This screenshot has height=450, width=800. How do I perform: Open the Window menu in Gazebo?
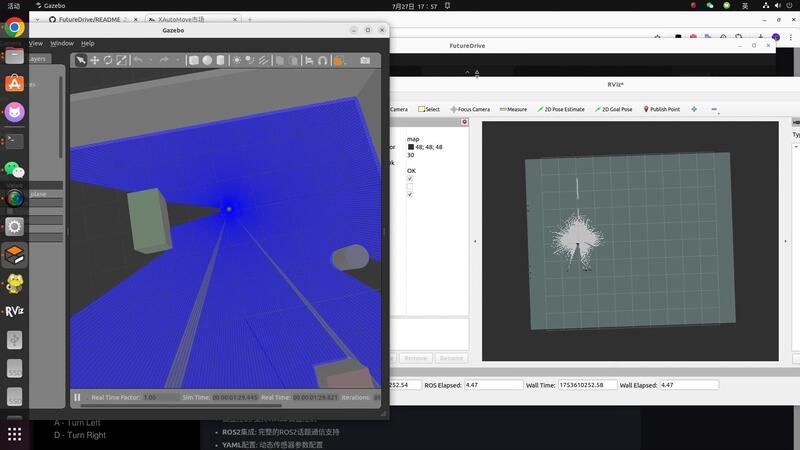tap(62, 43)
